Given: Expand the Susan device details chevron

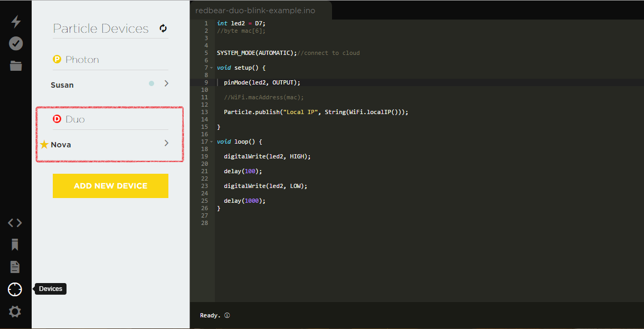Looking at the screenshot, I should tap(166, 83).
